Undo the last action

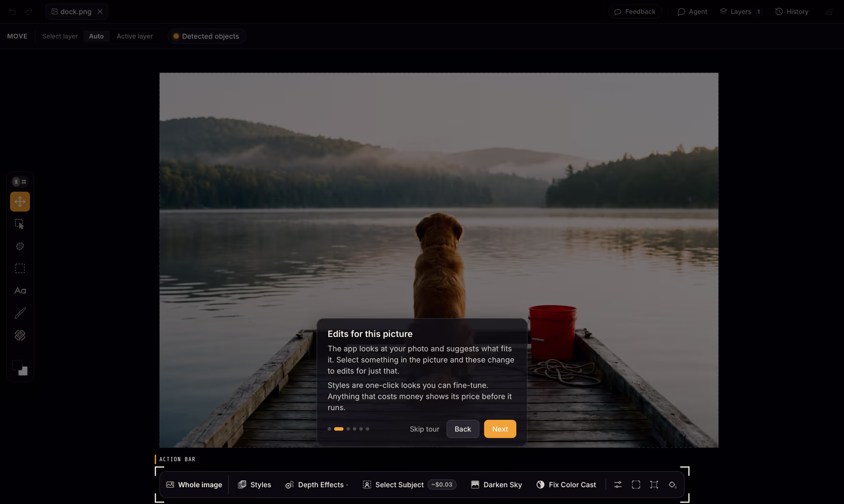[x=12, y=12]
